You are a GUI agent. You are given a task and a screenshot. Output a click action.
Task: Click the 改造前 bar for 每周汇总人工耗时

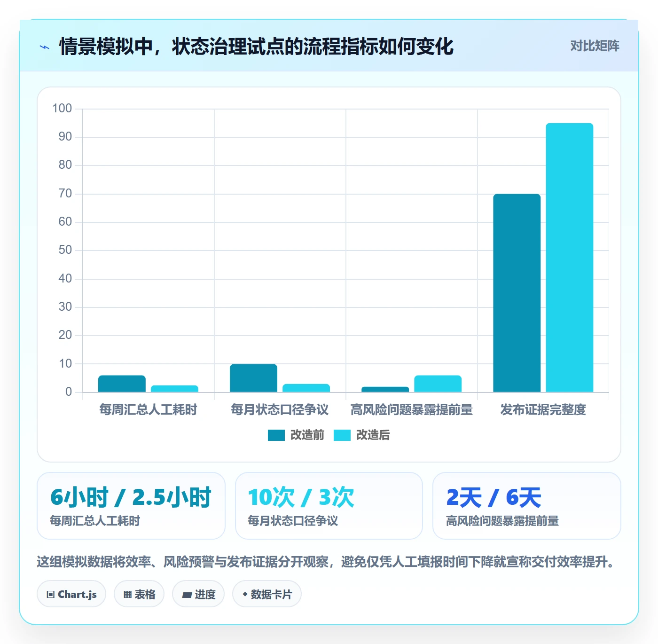click(122, 384)
